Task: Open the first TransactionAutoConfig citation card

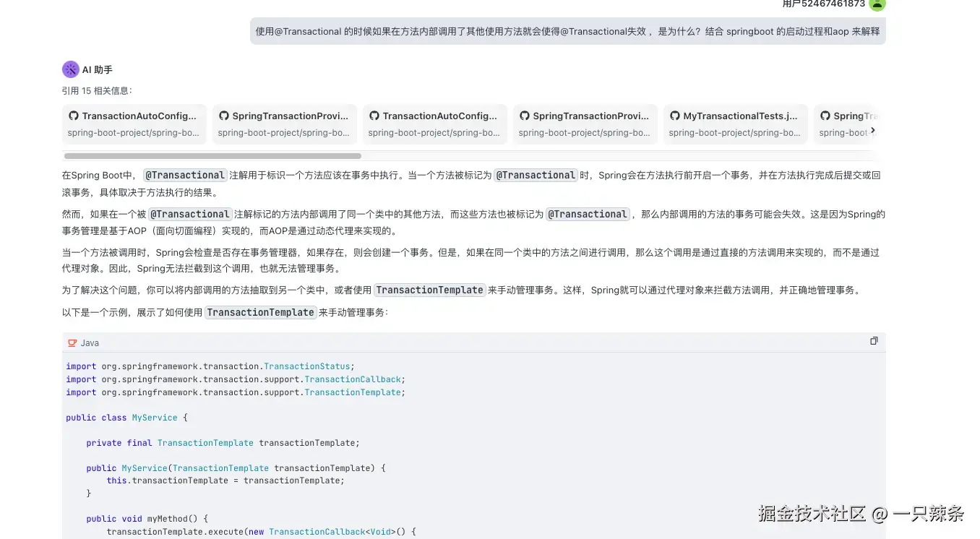Action: tap(134, 123)
